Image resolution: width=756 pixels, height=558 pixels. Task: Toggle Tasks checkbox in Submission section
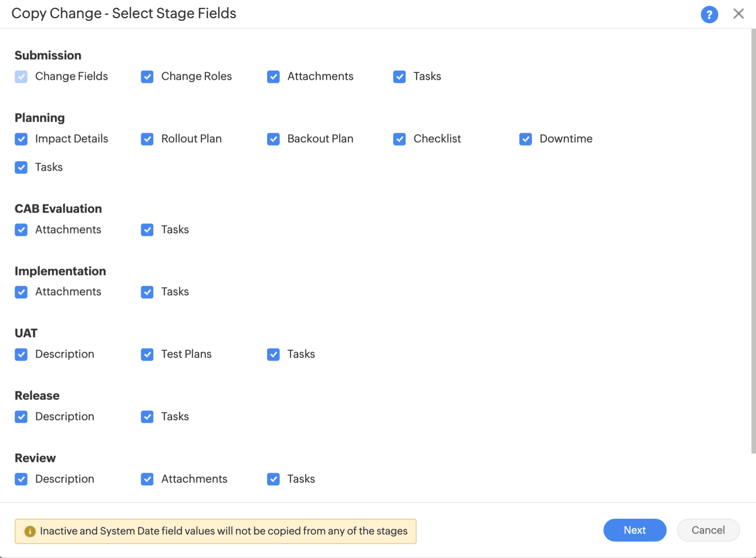(399, 77)
